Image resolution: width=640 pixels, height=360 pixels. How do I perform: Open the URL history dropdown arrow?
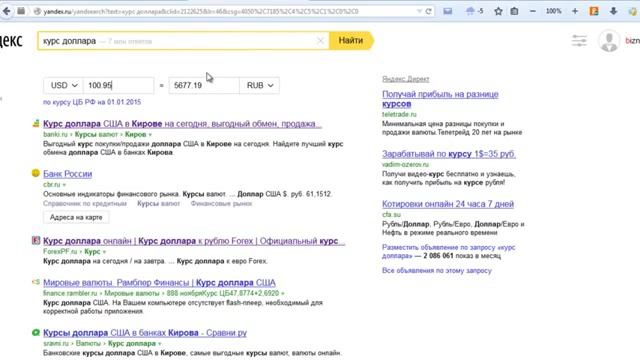(419, 11)
